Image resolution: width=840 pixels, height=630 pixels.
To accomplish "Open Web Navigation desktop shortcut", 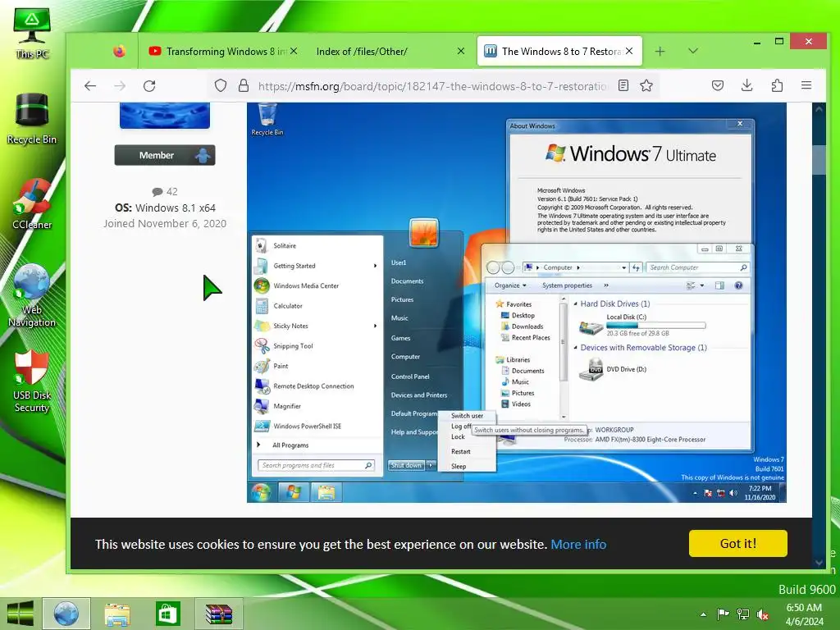I will [x=32, y=295].
